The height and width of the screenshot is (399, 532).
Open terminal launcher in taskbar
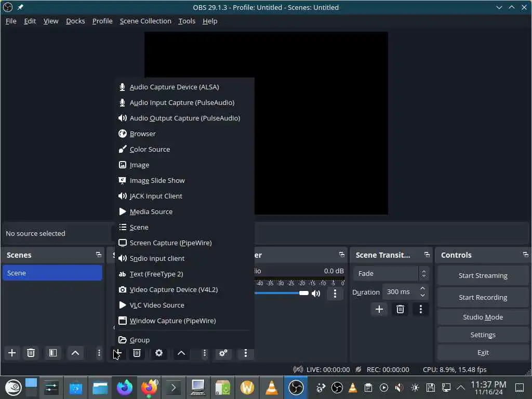pyautogui.click(x=174, y=388)
